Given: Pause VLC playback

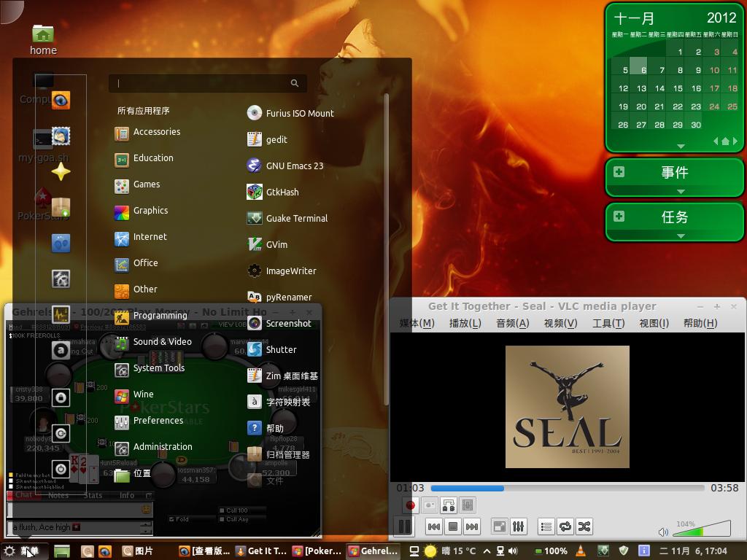Looking at the screenshot, I should [x=404, y=526].
